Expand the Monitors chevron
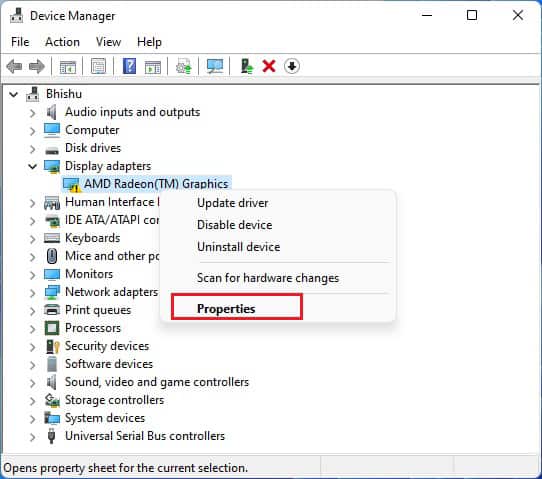This screenshot has width=542, height=479. pyautogui.click(x=32, y=274)
